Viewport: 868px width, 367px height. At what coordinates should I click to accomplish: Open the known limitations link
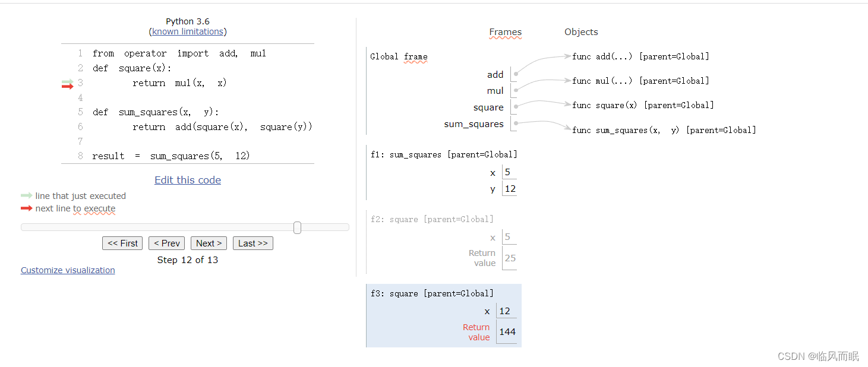click(188, 31)
